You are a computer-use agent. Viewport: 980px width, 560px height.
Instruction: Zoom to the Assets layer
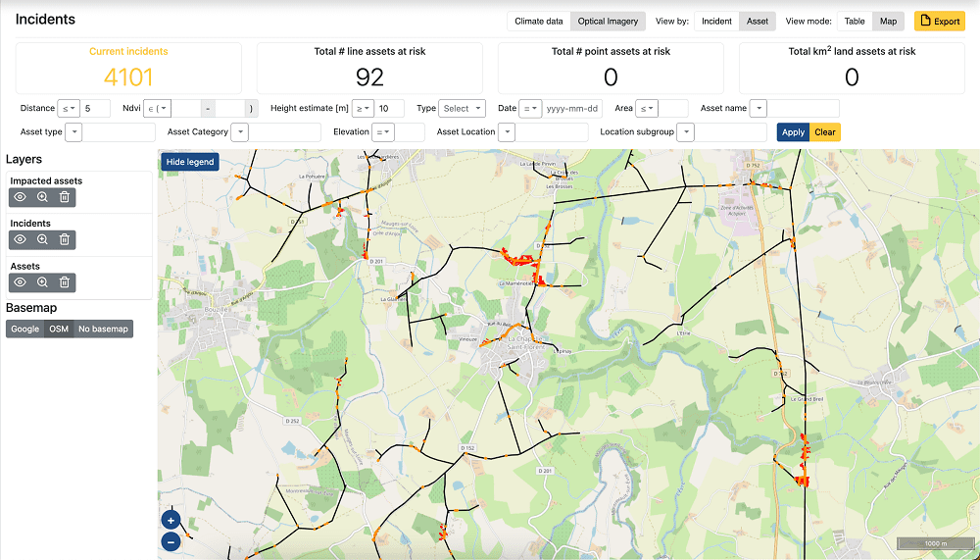tap(42, 282)
